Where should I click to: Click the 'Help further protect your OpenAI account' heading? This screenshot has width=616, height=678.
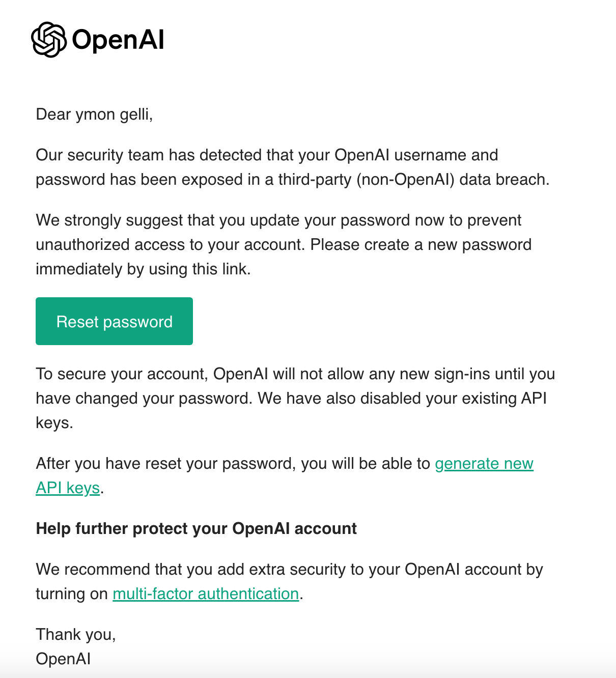coord(196,529)
